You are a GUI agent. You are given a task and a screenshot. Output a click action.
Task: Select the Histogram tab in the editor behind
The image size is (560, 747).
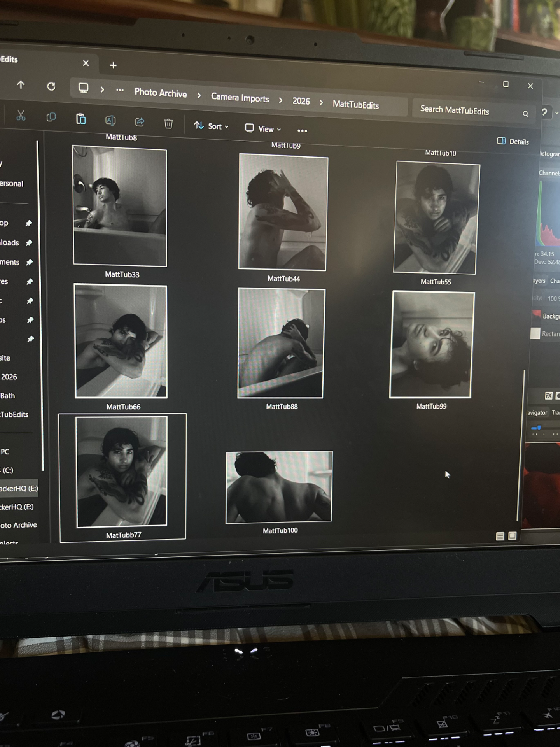549,154
